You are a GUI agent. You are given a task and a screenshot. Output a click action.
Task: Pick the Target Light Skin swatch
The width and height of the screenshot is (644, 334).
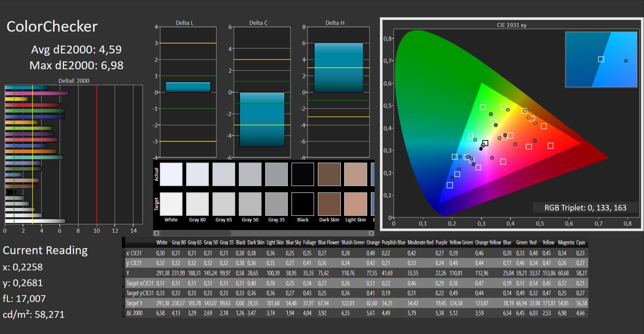click(355, 204)
